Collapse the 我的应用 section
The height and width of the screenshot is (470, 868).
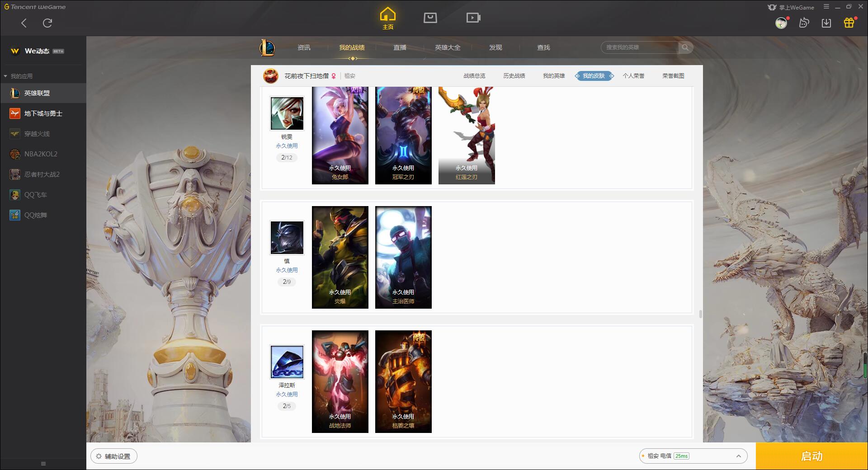[x=18, y=76]
